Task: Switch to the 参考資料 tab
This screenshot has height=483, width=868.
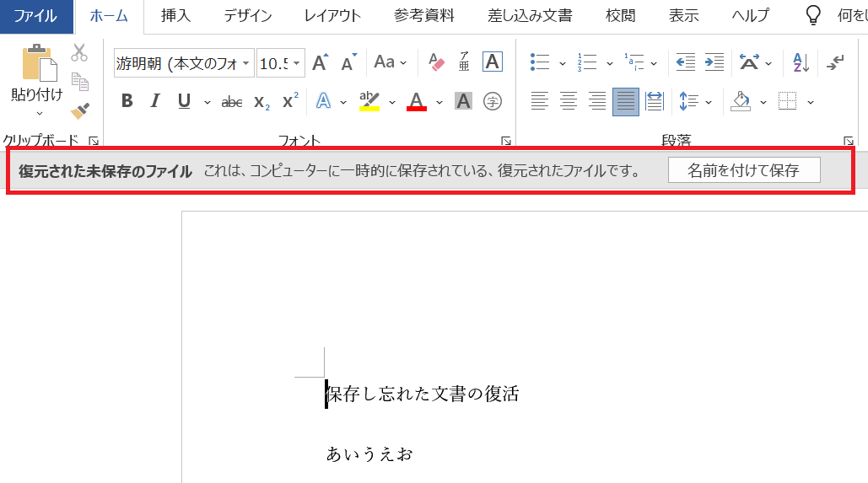Action: click(x=424, y=16)
